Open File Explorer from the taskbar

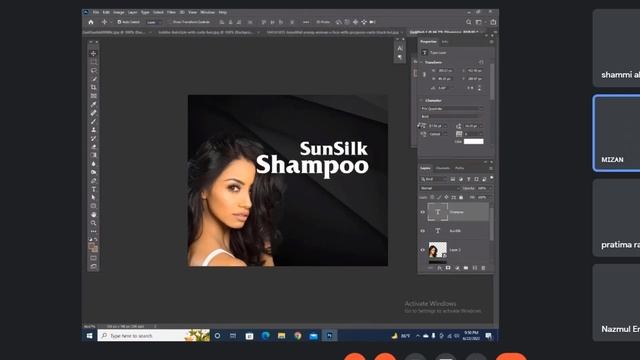(x=281, y=336)
